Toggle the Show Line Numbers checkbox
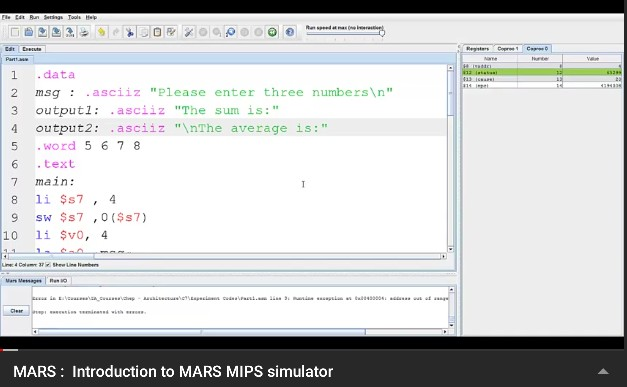Viewport: 627px width, 387px height. coord(48,265)
